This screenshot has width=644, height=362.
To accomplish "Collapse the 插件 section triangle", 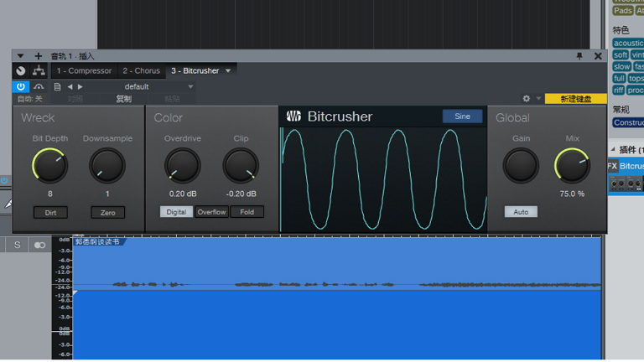I will [x=613, y=149].
